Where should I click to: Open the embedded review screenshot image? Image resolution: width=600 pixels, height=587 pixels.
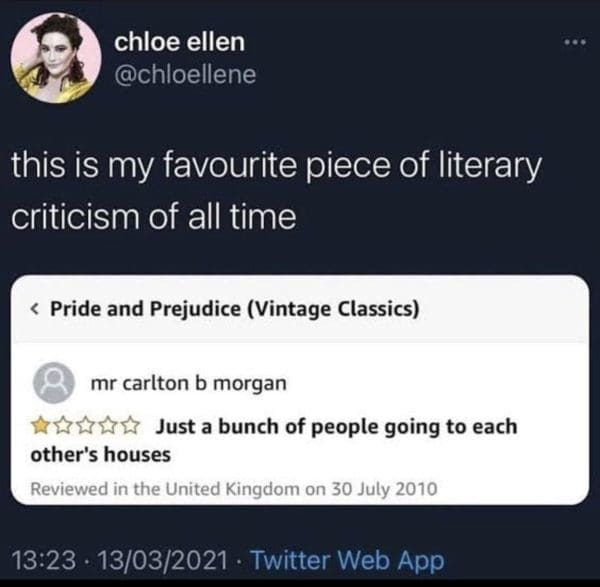point(300,390)
